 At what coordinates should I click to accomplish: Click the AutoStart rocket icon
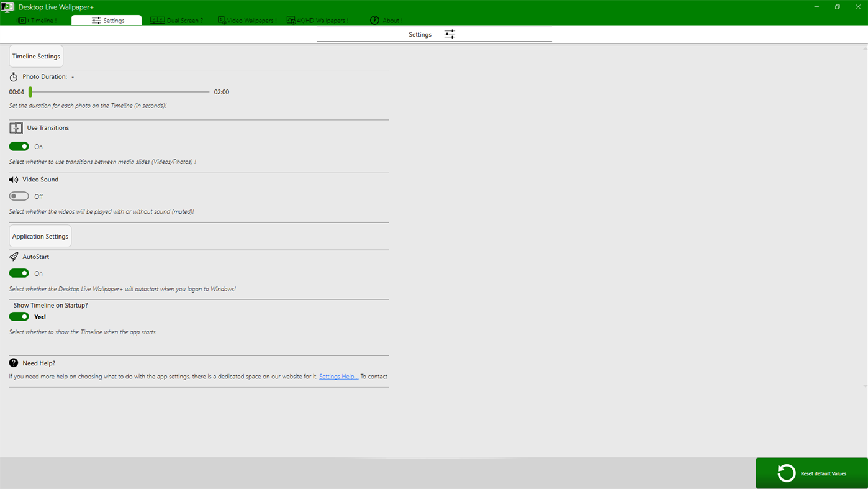pos(12,256)
